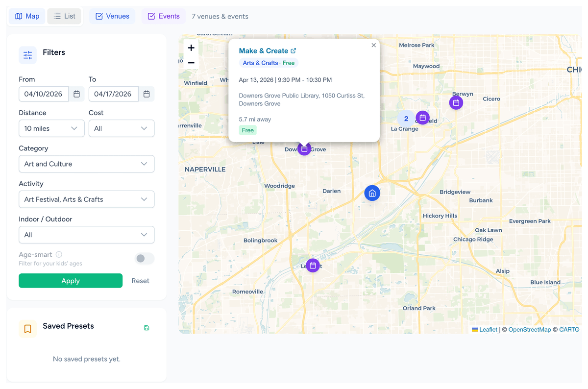Click the Arts & Crafts · Free tag
The height and width of the screenshot is (389, 588).
coord(269,63)
